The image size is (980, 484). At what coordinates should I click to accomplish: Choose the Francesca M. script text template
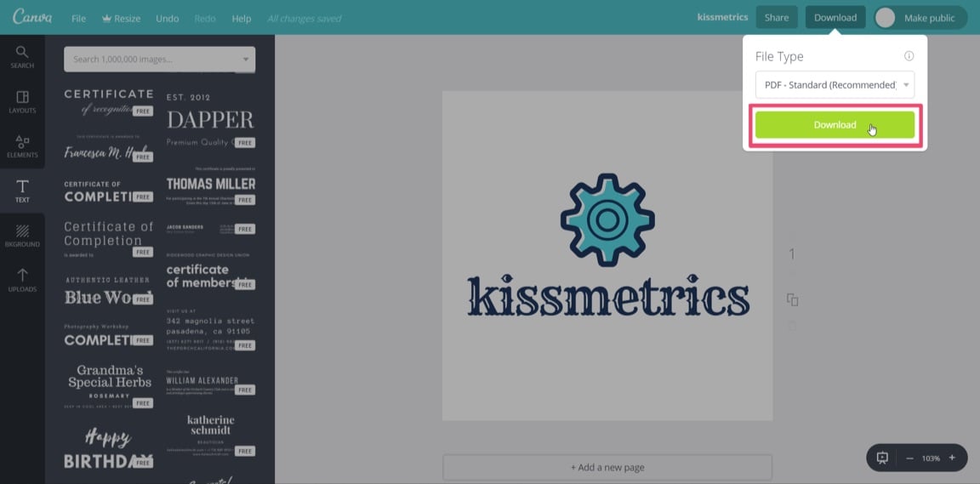point(109,148)
